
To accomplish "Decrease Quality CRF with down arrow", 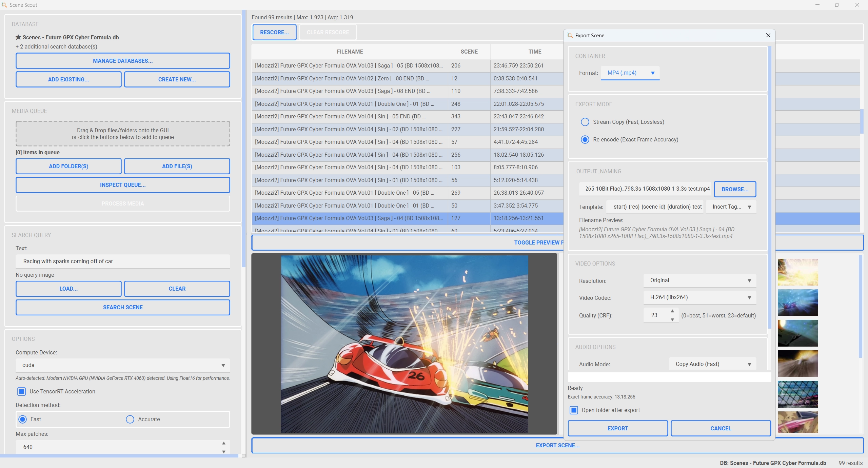I will (672, 319).
